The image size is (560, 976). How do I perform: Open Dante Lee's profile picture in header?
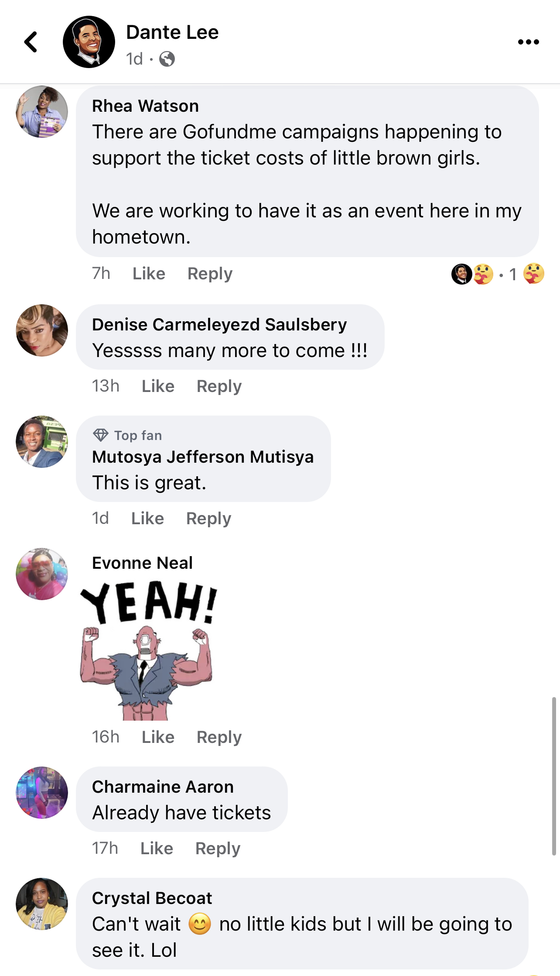tap(89, 42)
